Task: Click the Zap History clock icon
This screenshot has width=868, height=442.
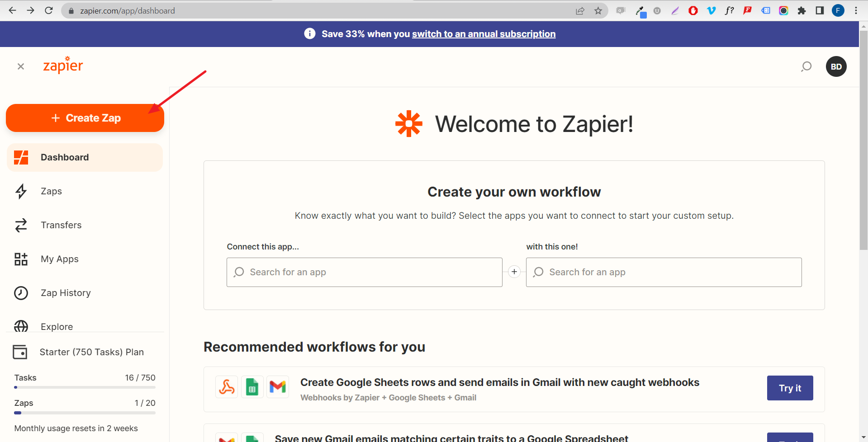Action: (21, 293)
